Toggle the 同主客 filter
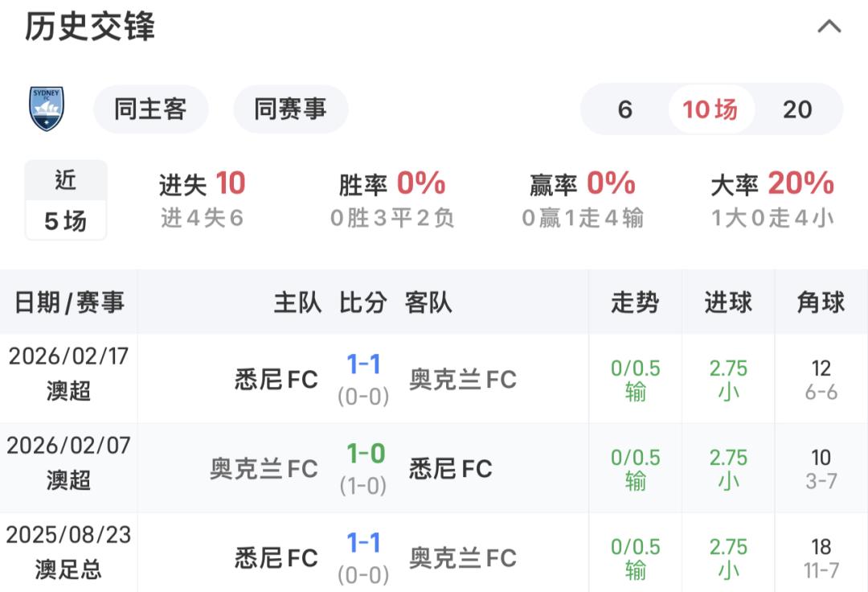Viewport: 868px width, 592px height. [150, 109]
